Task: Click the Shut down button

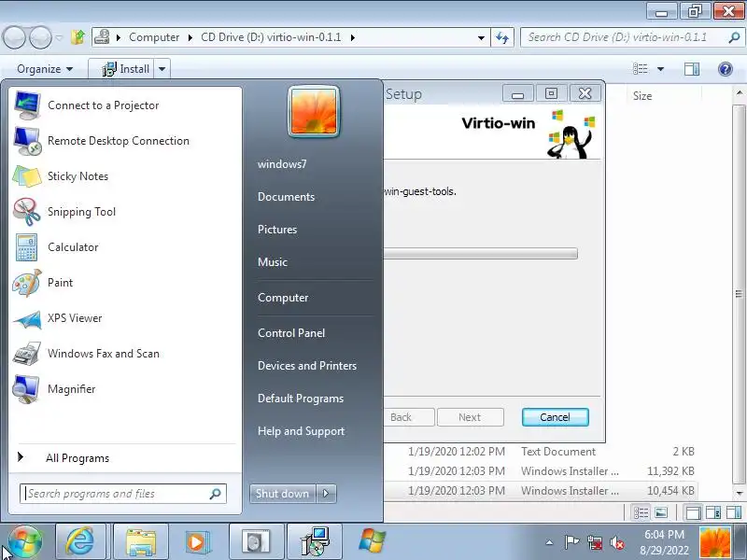Action: pyautogui.click(x=283, y=494)
